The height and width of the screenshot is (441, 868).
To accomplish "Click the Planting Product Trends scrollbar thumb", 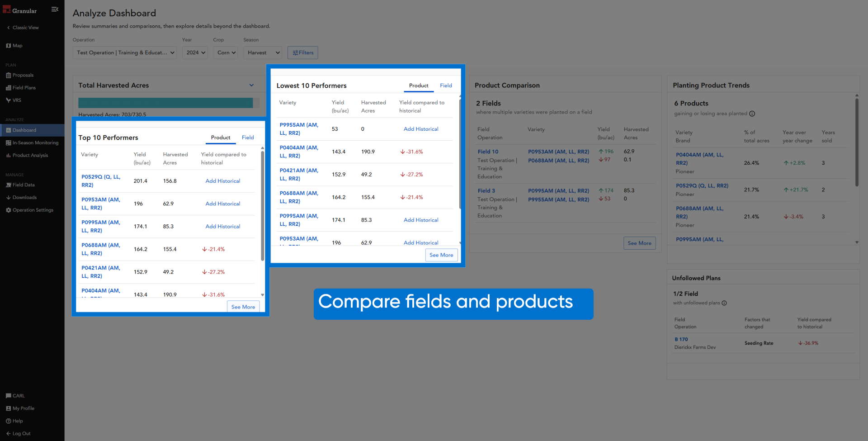I will click(857, 142).
